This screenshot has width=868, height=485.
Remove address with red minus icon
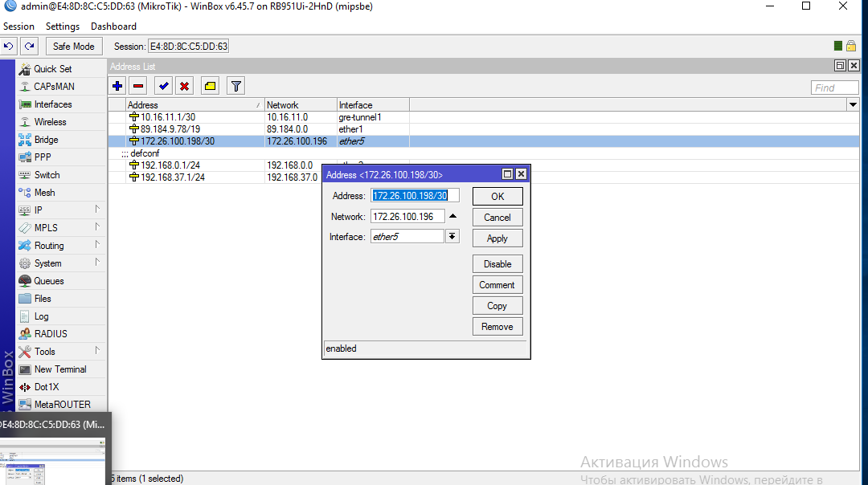tap(138, 86)
